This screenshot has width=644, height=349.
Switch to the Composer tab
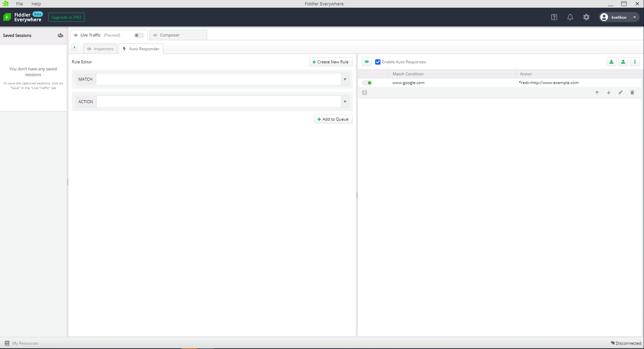click(170, 35)
